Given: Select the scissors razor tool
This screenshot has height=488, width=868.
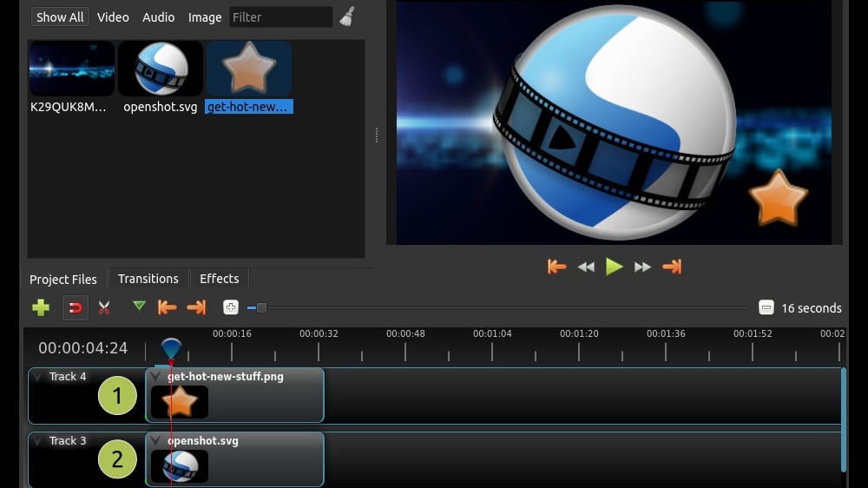Looking at the screenshot, I should tap(104, 307).
